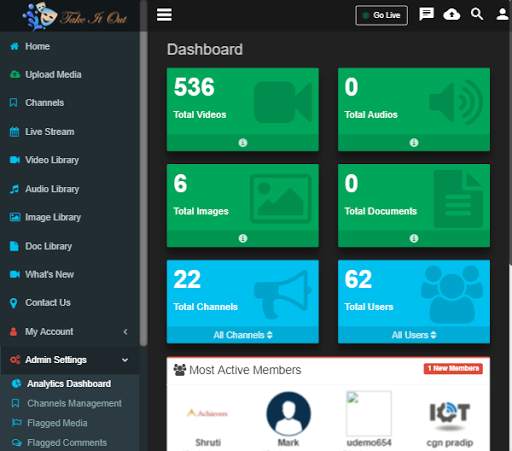The width and height of the screenshot is (512, 451).
Task: Open search with magnifier icon
Action: [x=477, y=14]
